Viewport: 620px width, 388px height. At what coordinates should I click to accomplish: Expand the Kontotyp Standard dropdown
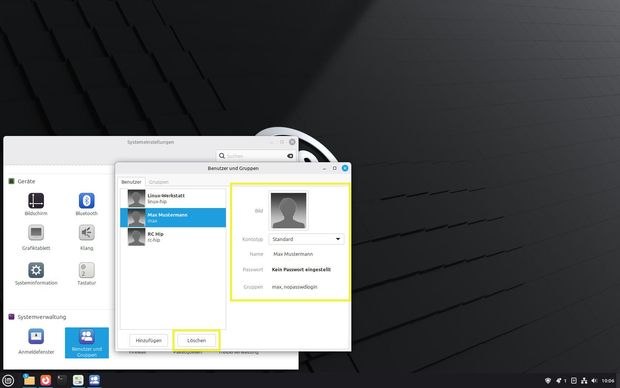306,239
